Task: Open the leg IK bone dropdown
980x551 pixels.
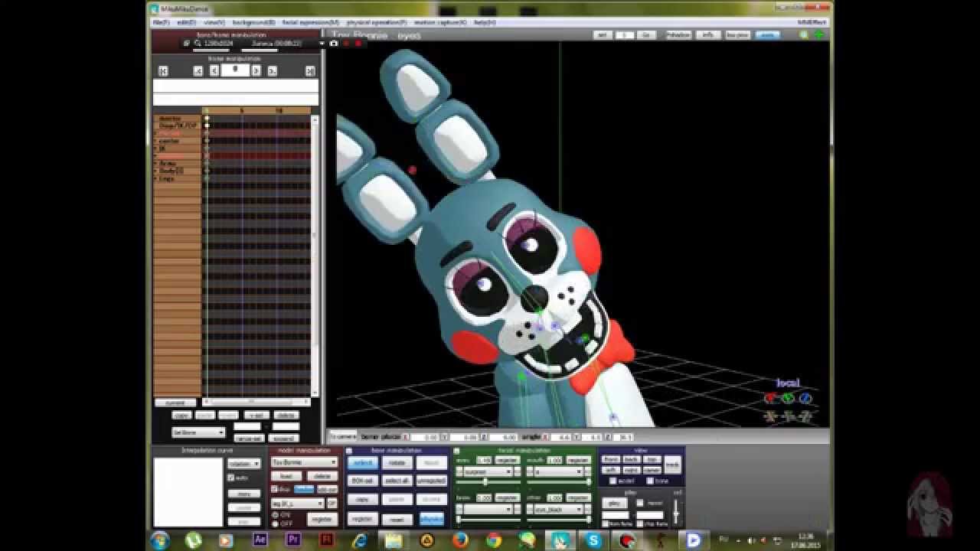Action: (298, 504)
